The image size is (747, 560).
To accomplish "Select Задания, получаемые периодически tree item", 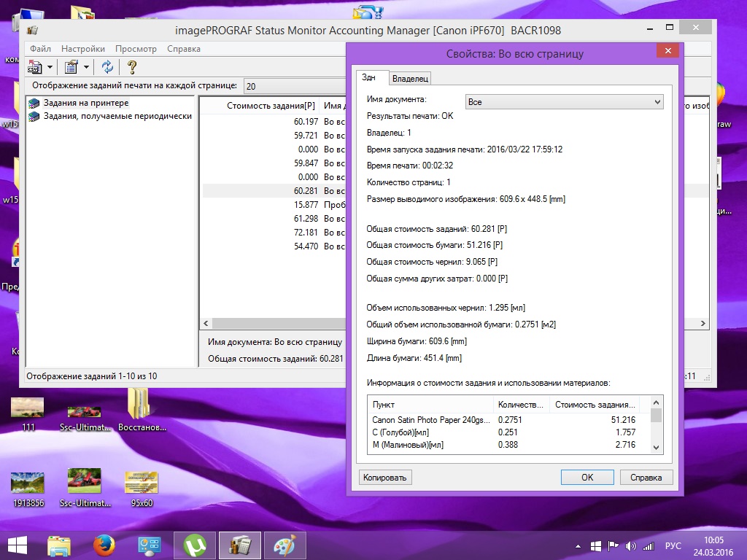I will point(117,116).
